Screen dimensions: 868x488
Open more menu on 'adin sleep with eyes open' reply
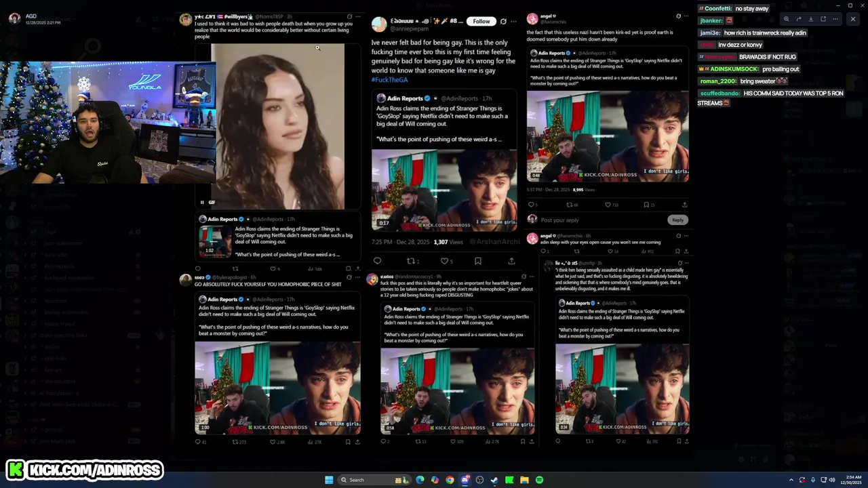click(687, 235)
